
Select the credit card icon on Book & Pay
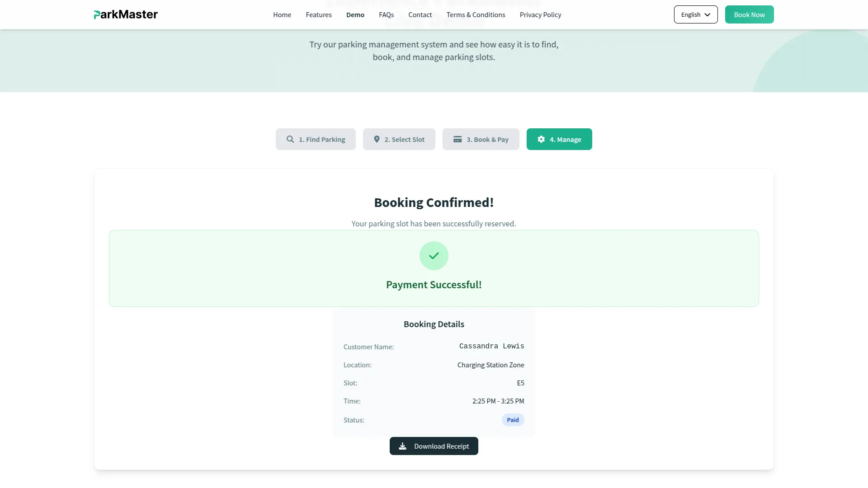pos(458,139)
